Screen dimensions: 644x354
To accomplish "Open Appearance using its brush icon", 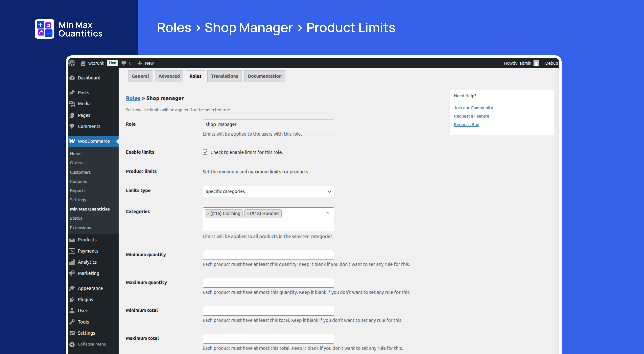I will [72, 288].
